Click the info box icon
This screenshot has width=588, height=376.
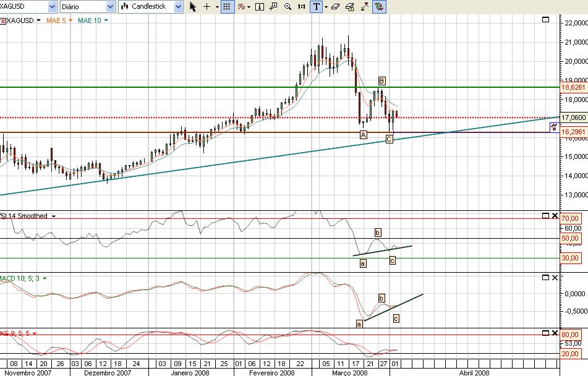259,7
